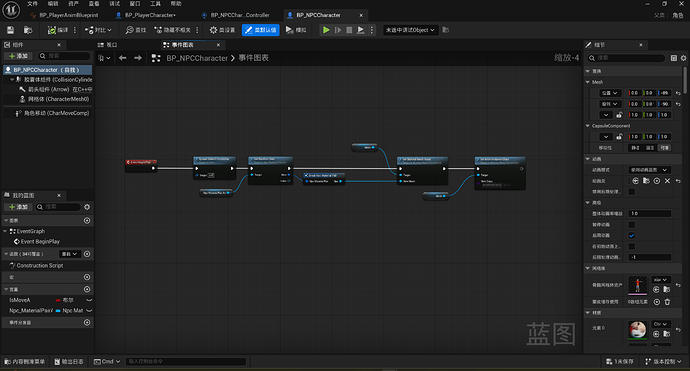Viewport: 690px width, 371px height.
Task: Click the blue 类默认值 class defaults button
Action: 261,30
